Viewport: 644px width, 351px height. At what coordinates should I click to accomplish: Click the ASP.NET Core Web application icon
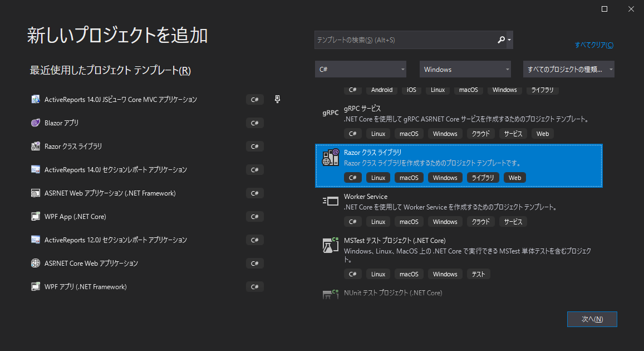(x=36, y=263)
